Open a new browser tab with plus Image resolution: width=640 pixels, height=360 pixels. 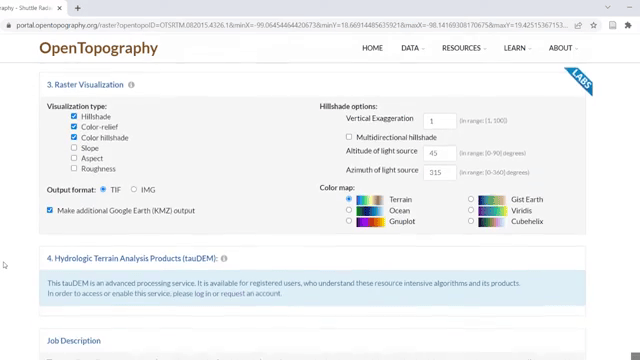point(78,8)
